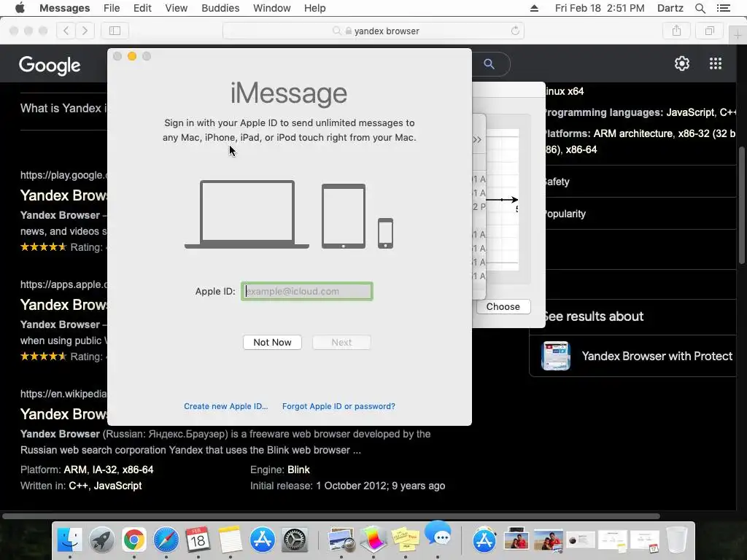Open Google apps grid
The height and width of the screenshot is (560, 747).
tap(715, 63)
